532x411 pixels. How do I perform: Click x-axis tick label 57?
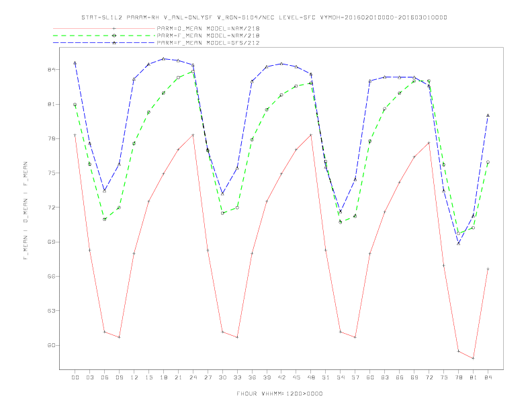pos(355,377)
